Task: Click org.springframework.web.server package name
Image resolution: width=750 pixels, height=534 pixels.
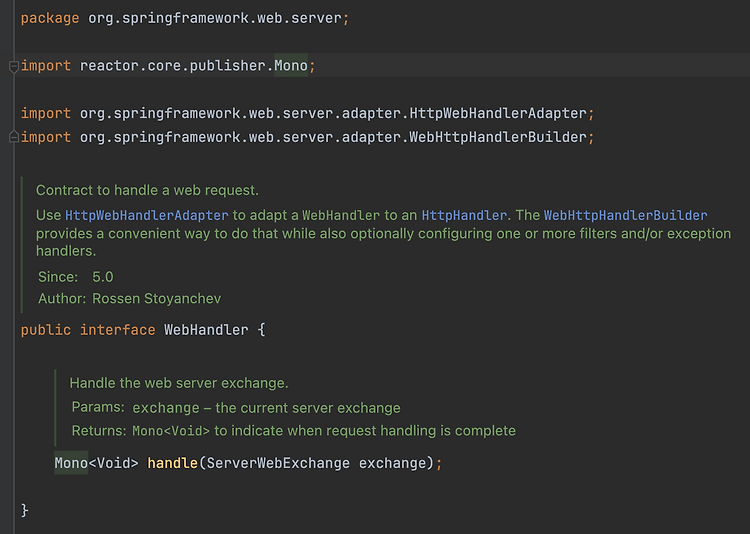Action: coord(215,18)
